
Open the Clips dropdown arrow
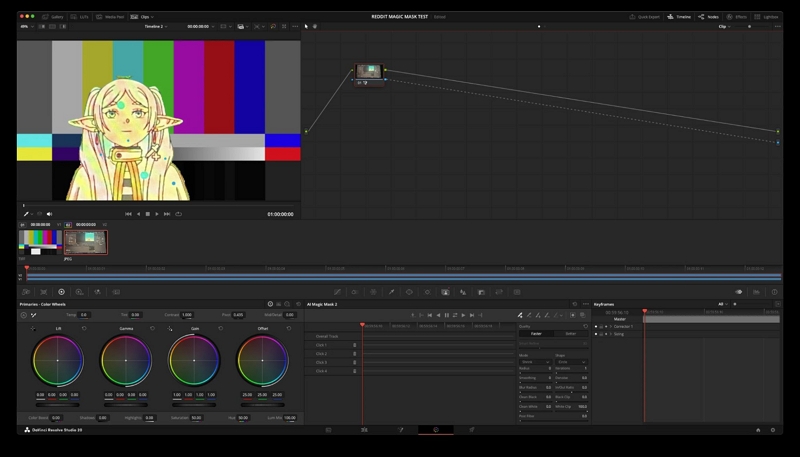click(x=152, y=17)
